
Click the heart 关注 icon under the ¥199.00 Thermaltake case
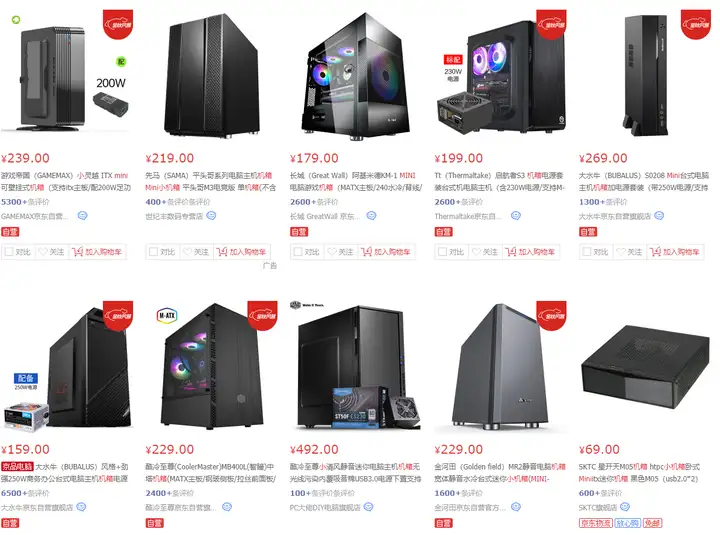(476, 252)
